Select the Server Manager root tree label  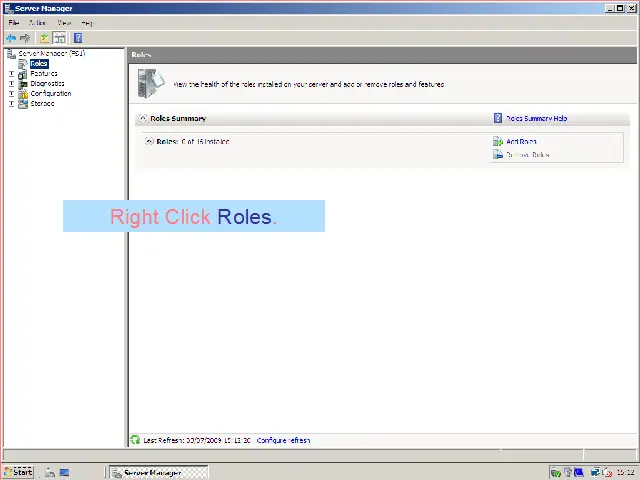coord(52,53)
